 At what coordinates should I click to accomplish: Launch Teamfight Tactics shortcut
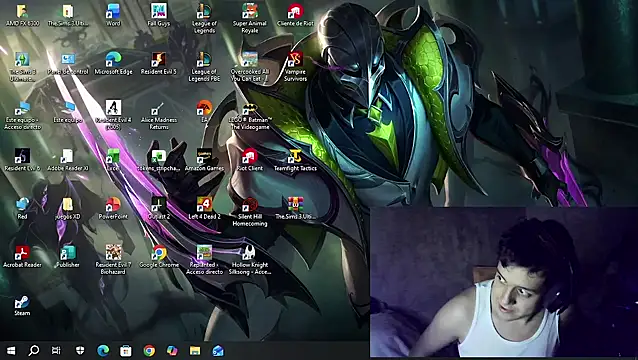[295, 159]
